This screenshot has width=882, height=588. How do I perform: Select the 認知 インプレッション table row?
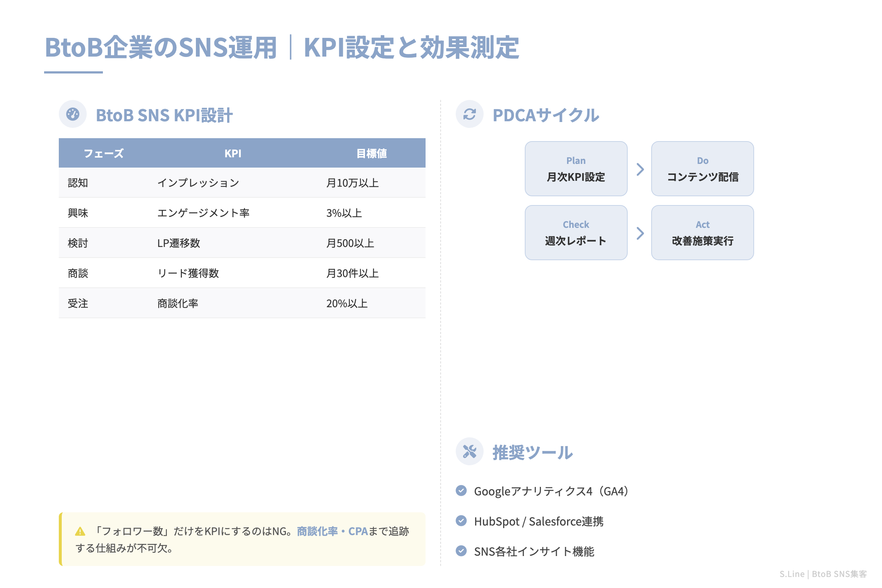point(242,183)
